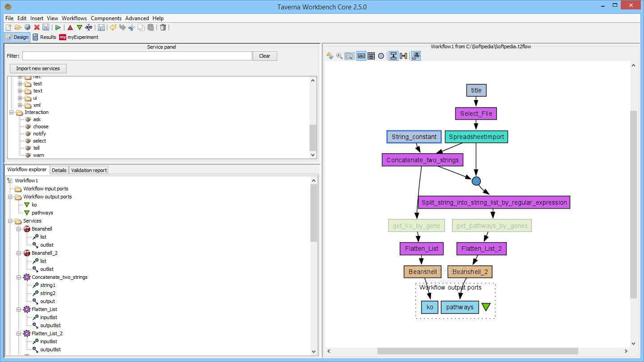Open the Advanced menu
644x362 pixels.
137,18
